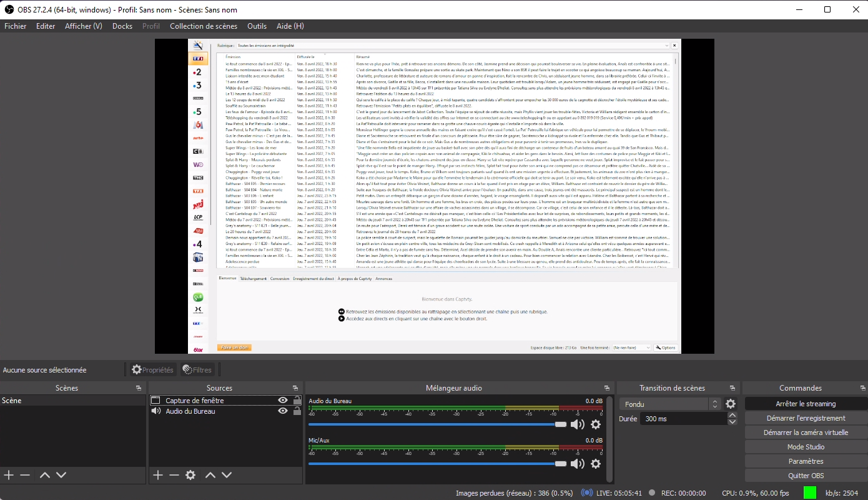The height and width of the screenshot is (500, 868).
Task: Click Démarrer l'enregistrement
Action: click(806, 418)
